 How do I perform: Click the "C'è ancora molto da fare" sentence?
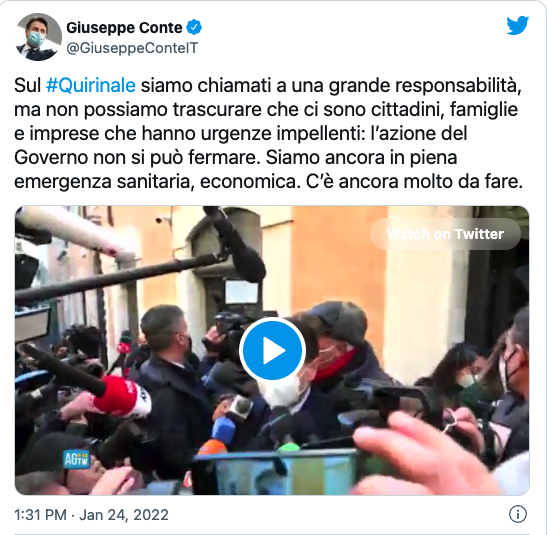414,181
